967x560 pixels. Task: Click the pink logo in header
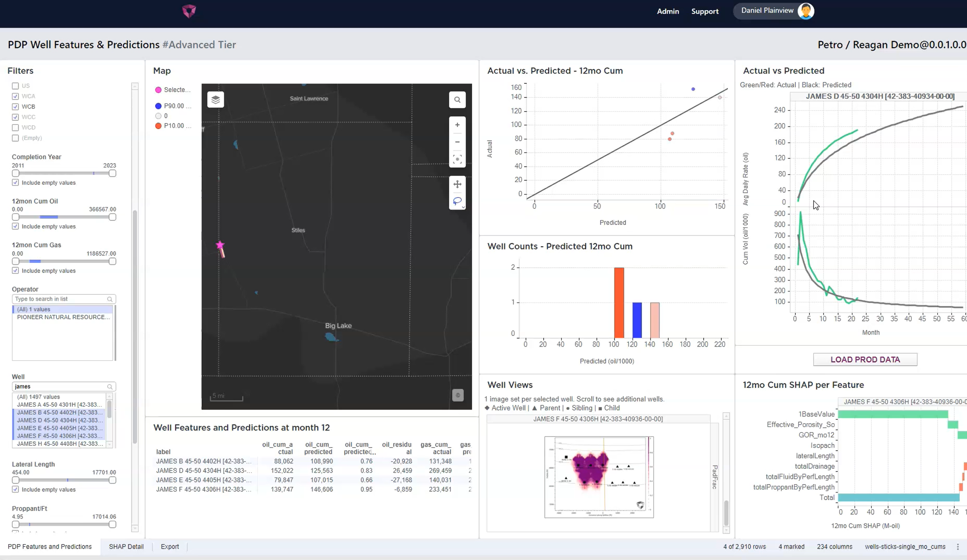[189, 11]
